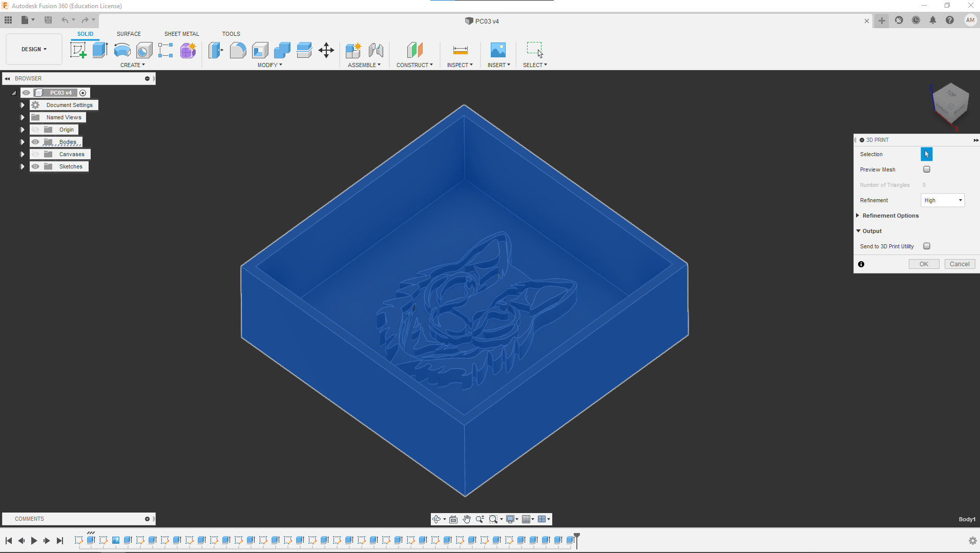The height and width of the screenshot is (553, 980).
Task: Expand the Named Views node
Action: [x=23, y=117]
